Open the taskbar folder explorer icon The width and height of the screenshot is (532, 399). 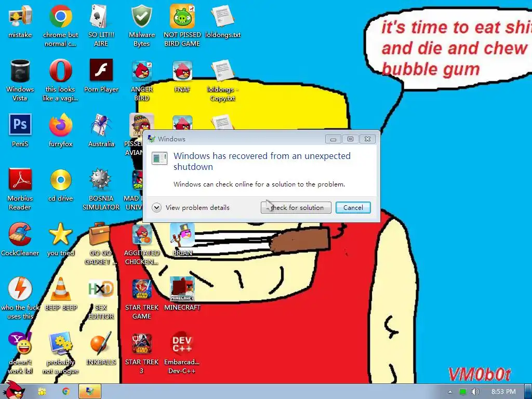pyautogui.click(x=42, y=392)
